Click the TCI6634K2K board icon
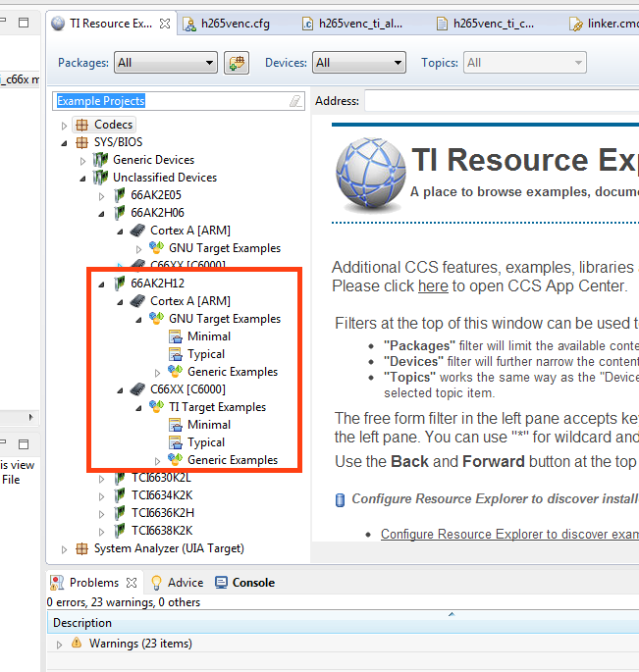This screenshot has width=639, height=672. coord(119,495)
